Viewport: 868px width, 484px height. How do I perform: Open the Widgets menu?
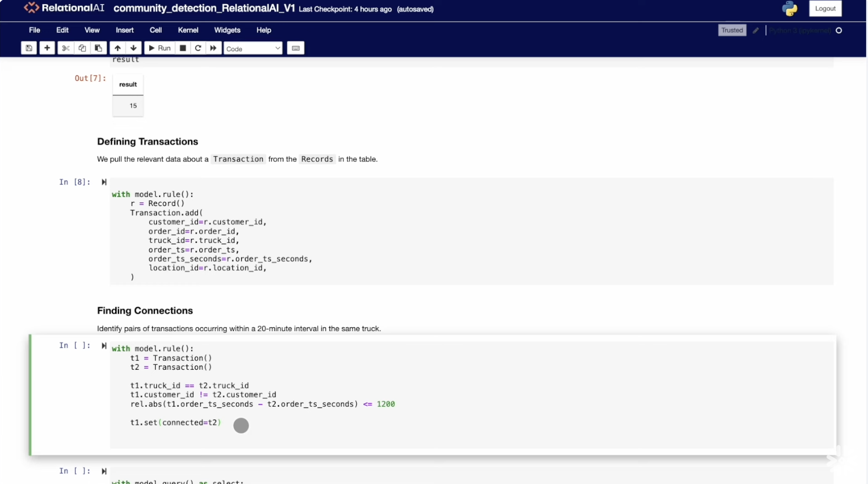pos(227,30)
